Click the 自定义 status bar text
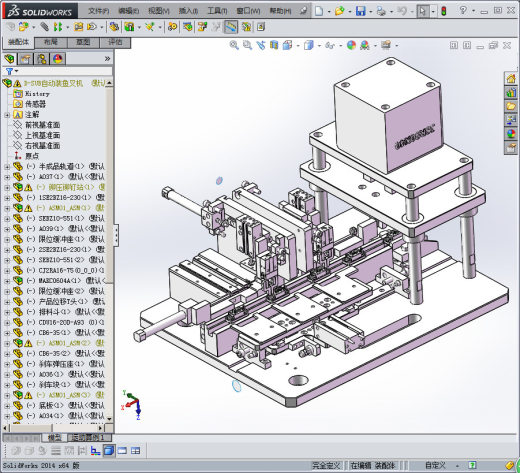Screen dimensions: 520x473 pyautogui.click(x=435, y=465)
